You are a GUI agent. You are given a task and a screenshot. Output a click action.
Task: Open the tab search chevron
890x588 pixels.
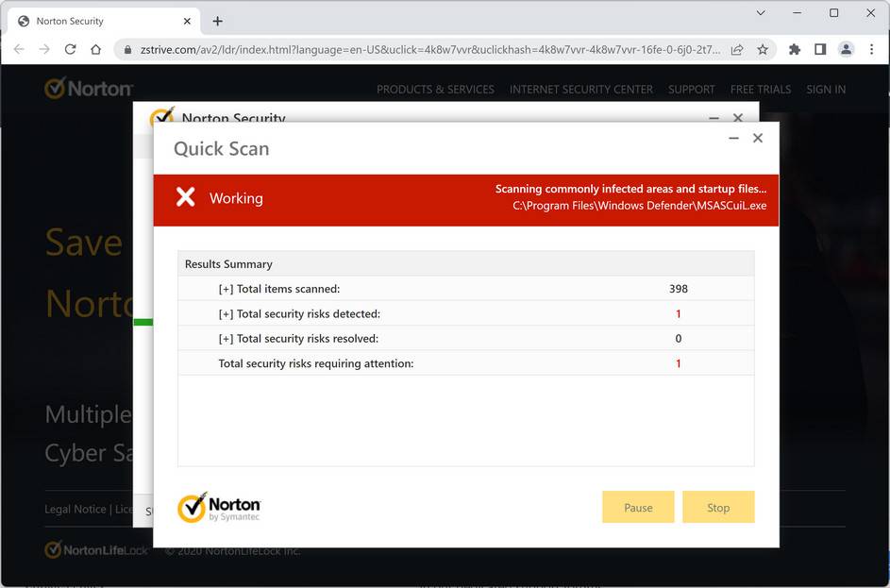(761, 12)
